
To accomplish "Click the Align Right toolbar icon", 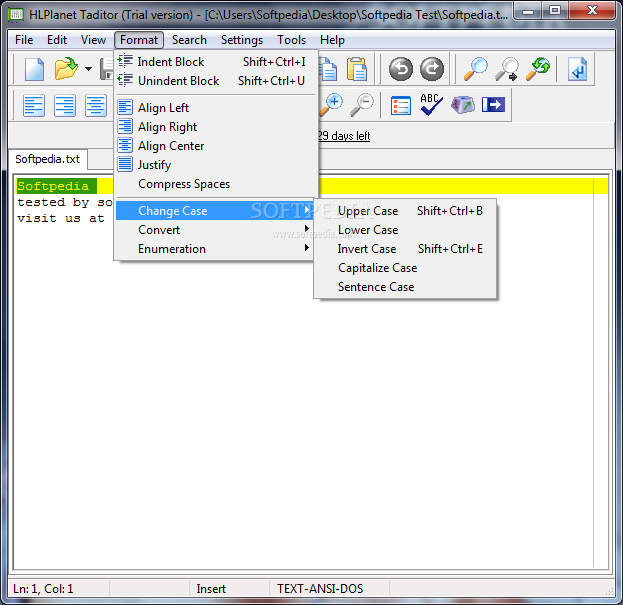I will tap(65, 106).
